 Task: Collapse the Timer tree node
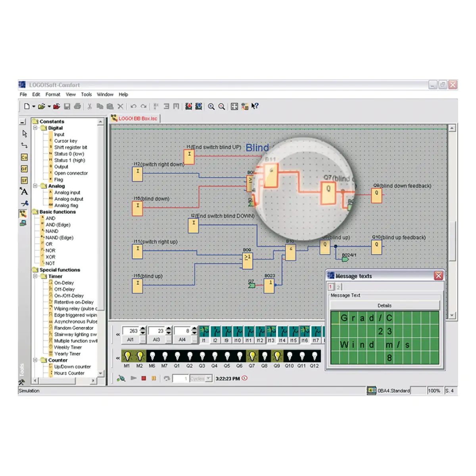pyautogui.click(x=35, y=276)
